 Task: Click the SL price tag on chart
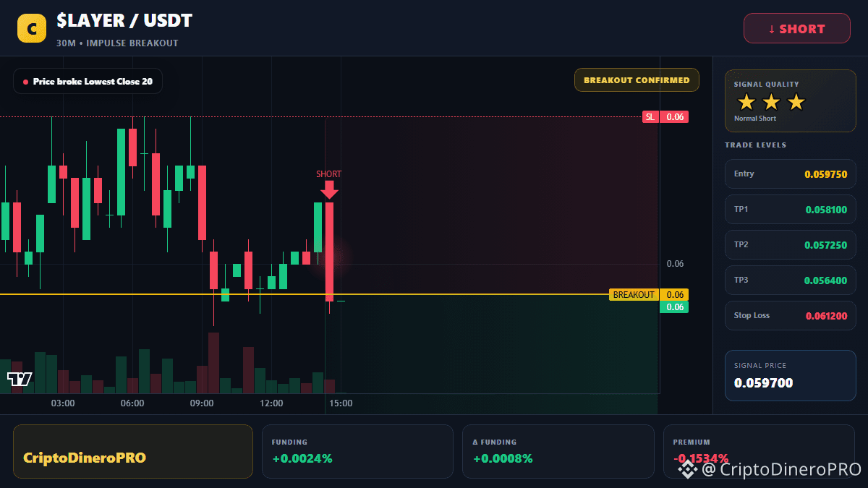[x=665, y=116]
